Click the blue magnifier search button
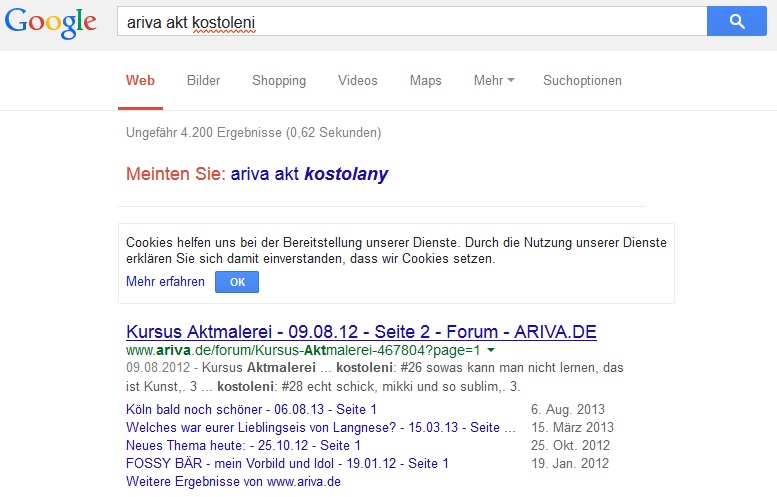Viewport: 777px width, 497px height. click(x=737, y=21)
